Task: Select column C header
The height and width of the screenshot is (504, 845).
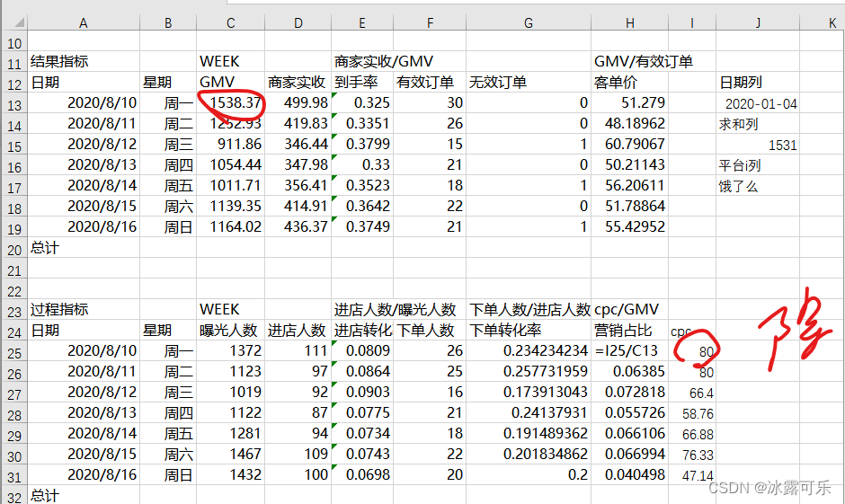Action: [231, 22]
